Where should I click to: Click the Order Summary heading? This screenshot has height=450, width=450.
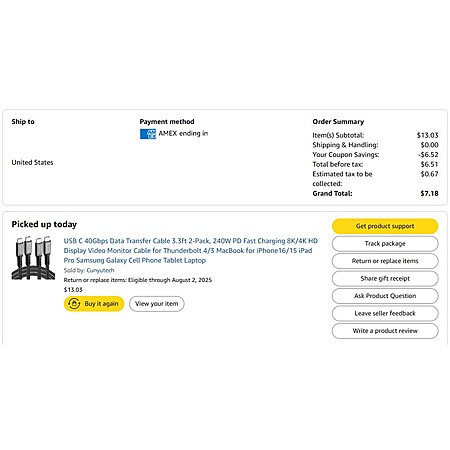pos(338,122)
